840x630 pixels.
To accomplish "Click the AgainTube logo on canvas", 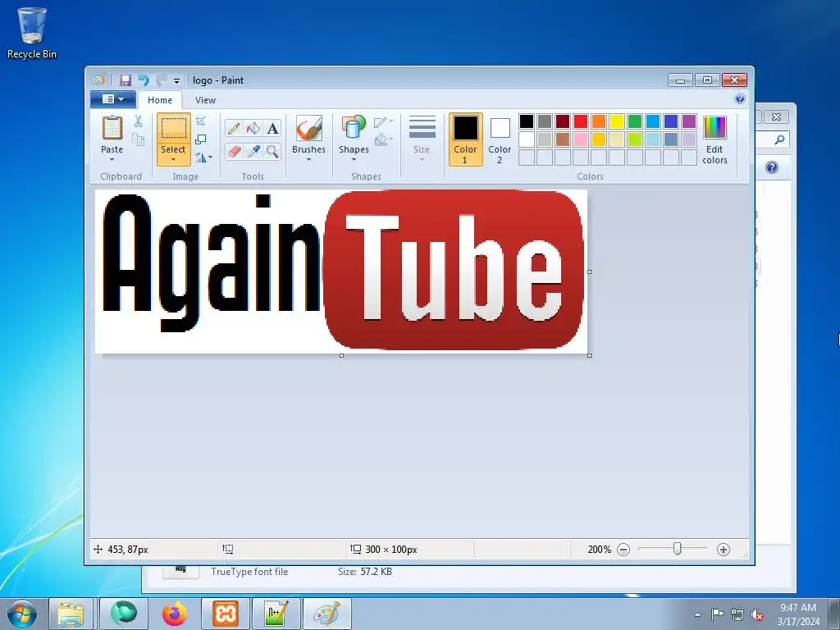I will (x=341, y=271).
